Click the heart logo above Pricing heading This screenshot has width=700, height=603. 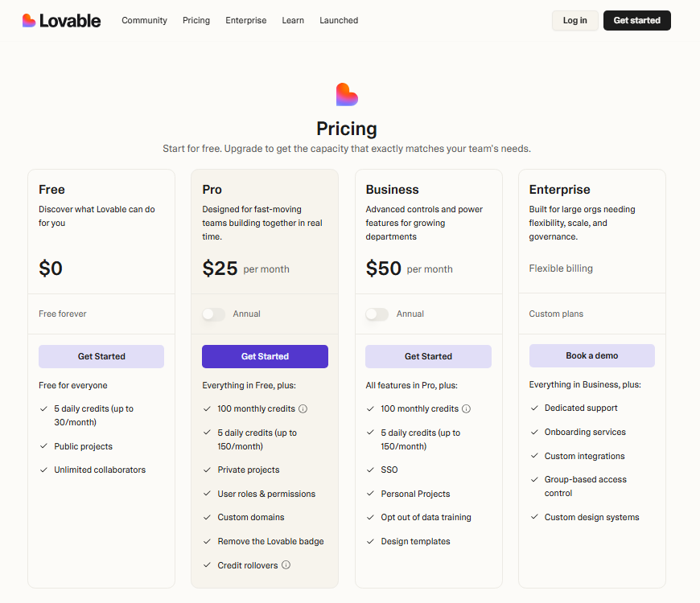347,95
